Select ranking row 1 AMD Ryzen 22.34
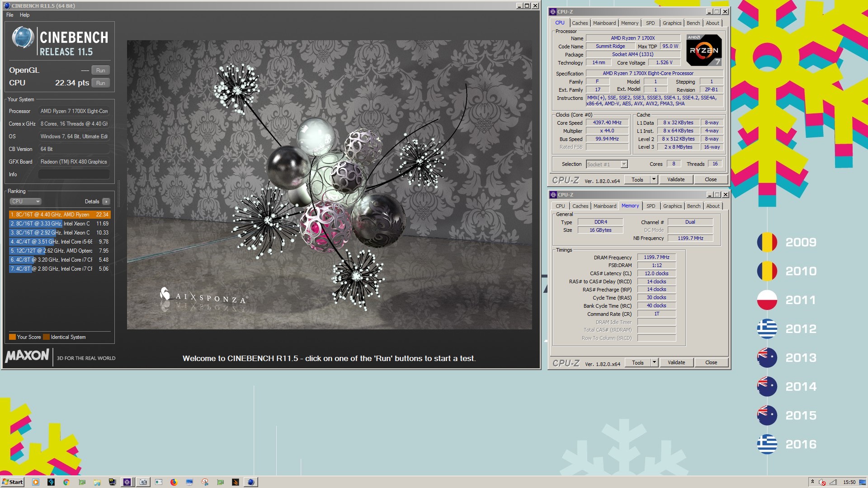 [59, 215]
